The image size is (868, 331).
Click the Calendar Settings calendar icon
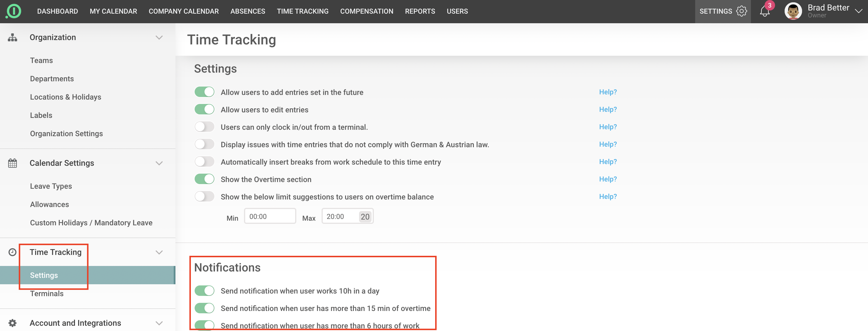click(x=12, y=163)
